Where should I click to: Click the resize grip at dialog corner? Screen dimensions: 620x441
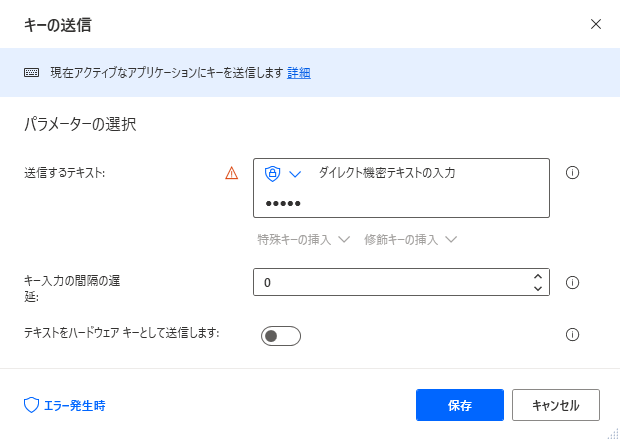612,433
